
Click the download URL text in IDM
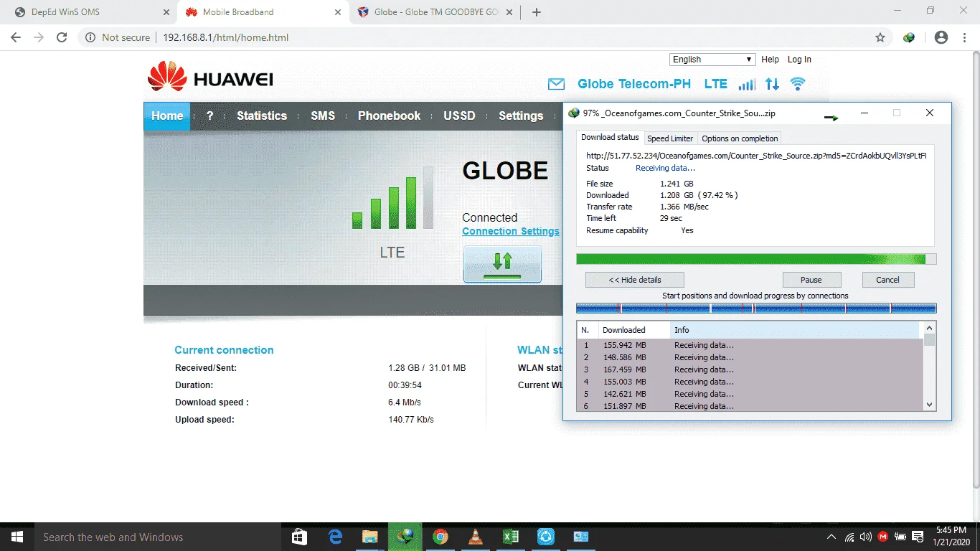click(756, 156)
